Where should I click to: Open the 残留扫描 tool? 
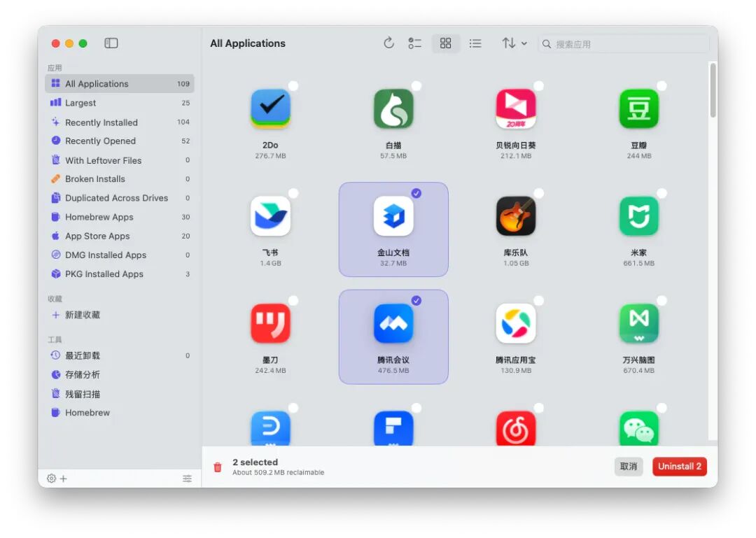click(x=120, y=394)
